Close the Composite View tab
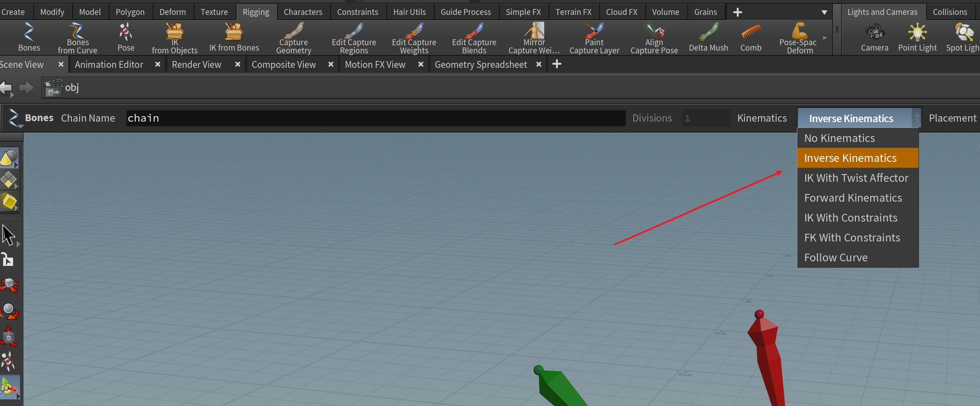This screenshot has height=406, width=980. coord(331,65)
